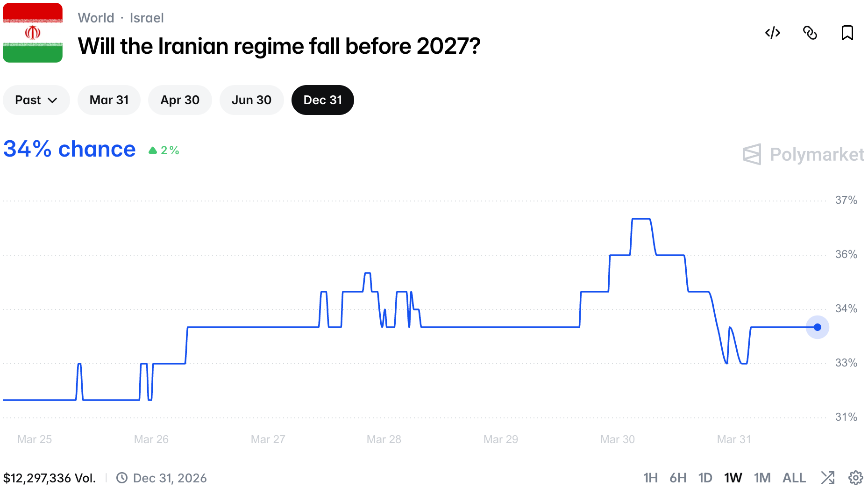This screenshot has height=488, width=868.
Task: Select the Mar 31 tab
Action: coord(109,100)
